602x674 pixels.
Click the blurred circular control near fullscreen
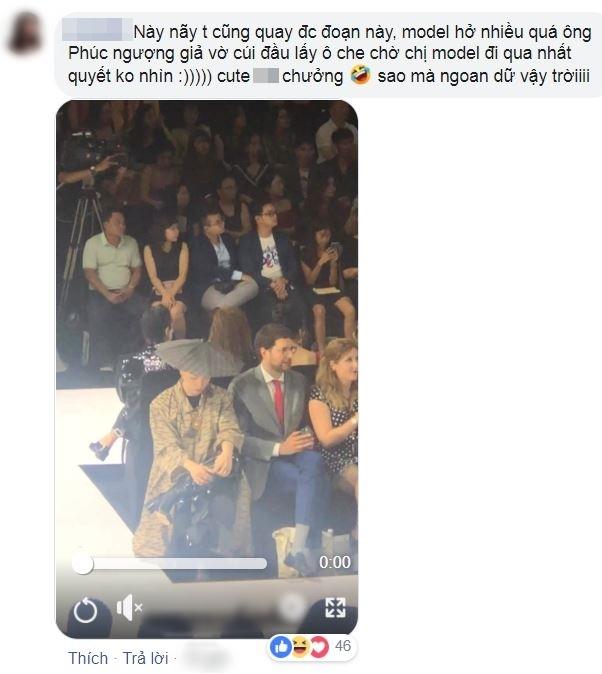pos(291,607)
